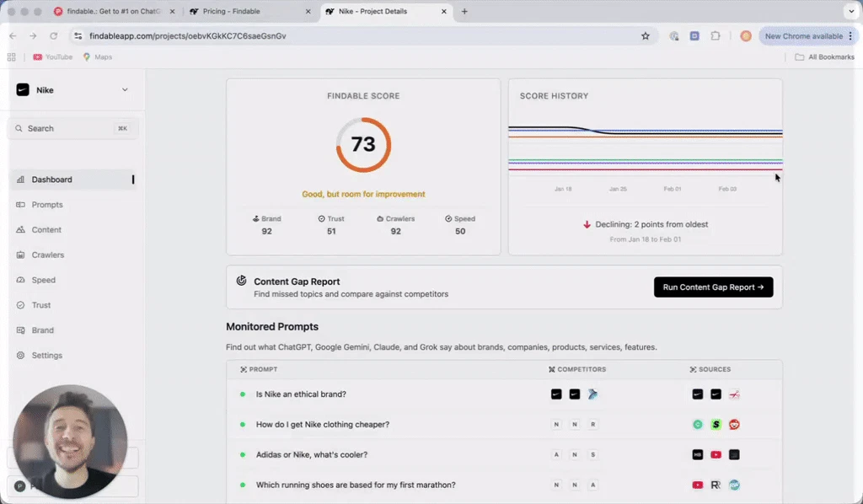Open the Extensions puzzle icon
Viewport: 863px width, 504px height.
(715, 35)
